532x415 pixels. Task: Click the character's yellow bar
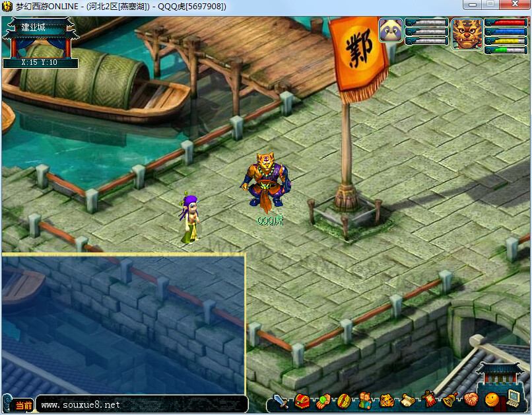click(x=506, y=41)
